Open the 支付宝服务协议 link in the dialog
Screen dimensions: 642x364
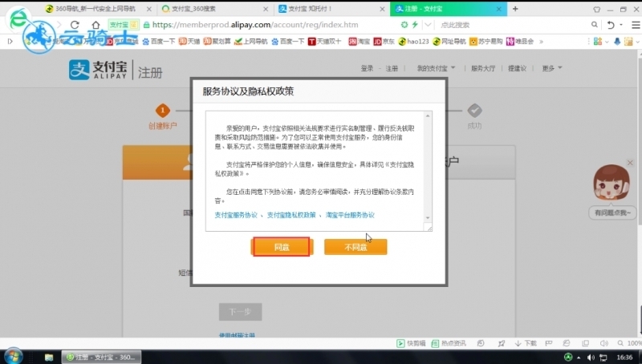pyautogui.click(x=236, y=215)
